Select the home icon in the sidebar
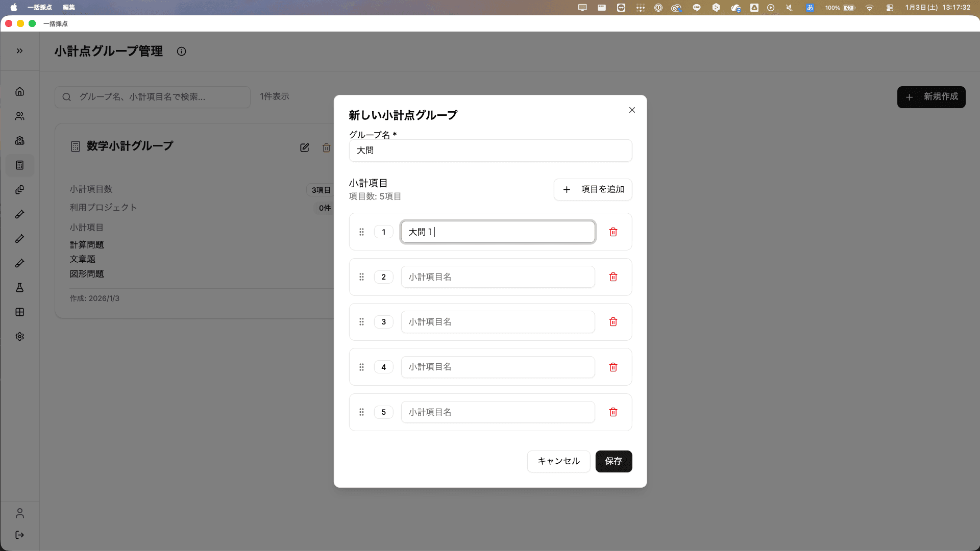 tap(19, 91)
